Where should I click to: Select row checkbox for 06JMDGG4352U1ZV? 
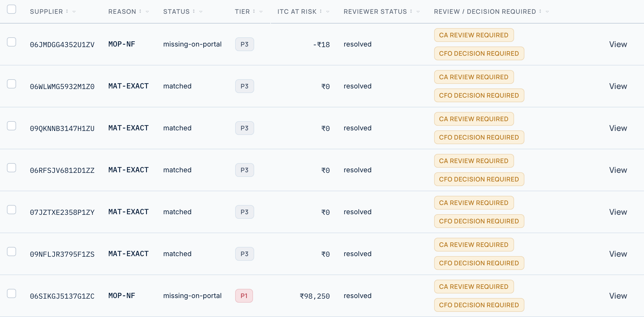(x=11, y=42)
